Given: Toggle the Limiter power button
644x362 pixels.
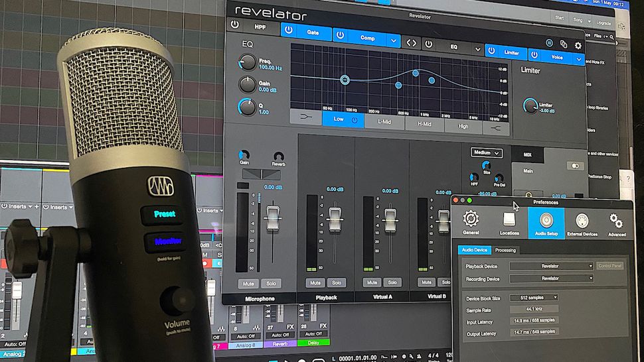Looking at the screenshot, I should click(x=491, y=52).
